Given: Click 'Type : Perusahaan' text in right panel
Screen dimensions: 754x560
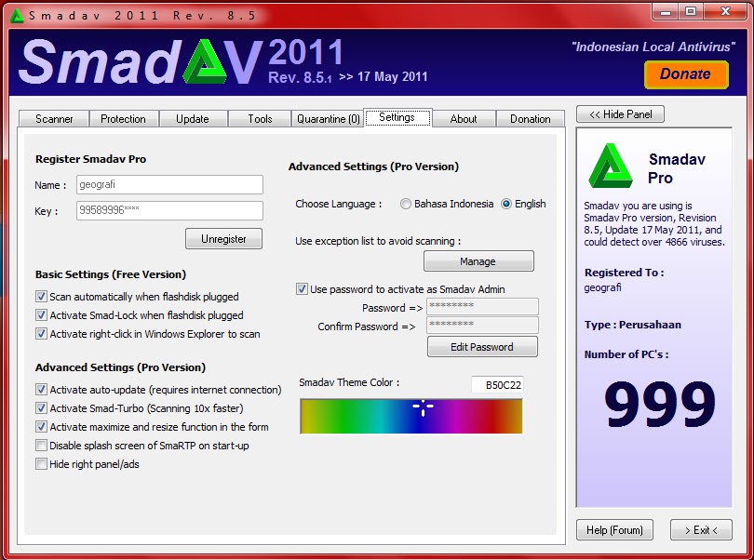Looking at the screenshot, I should click(x=633, y=325).
